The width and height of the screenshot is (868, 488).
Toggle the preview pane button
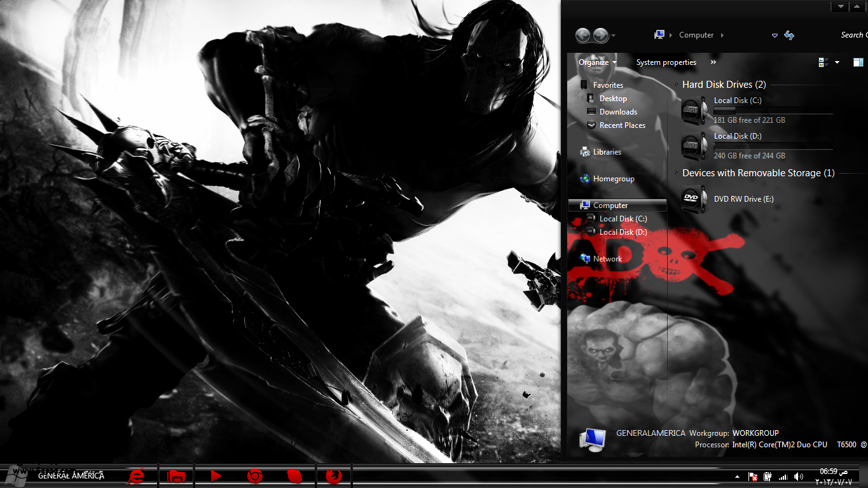[x=858, y=62]
